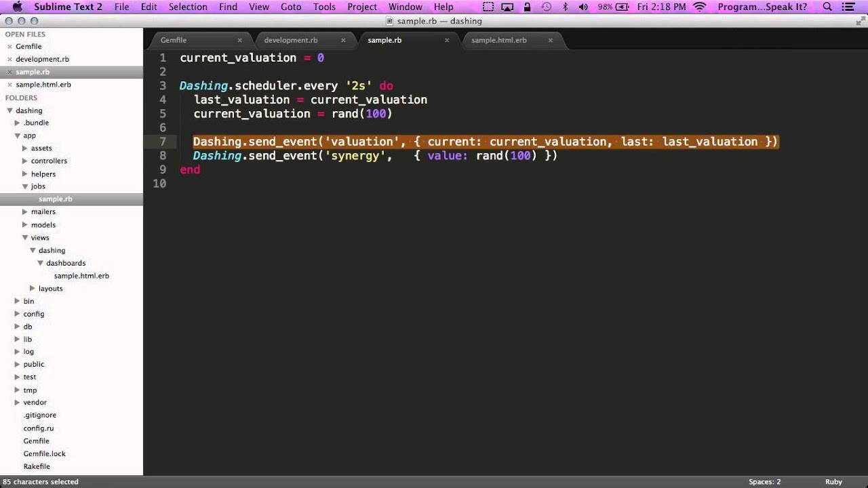Click the Fri 2:18 PM clock
Viewport: 868px width, 488px height.
point(661,7)
